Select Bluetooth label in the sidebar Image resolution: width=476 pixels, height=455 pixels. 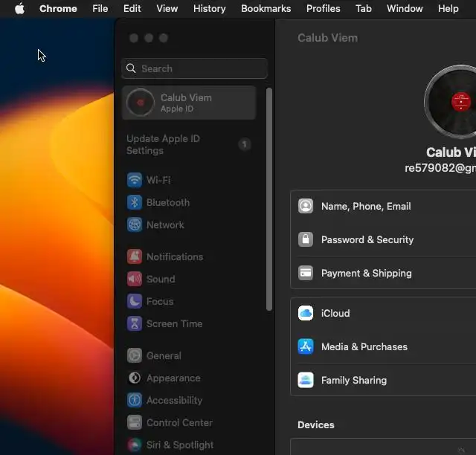click(168, 202)
